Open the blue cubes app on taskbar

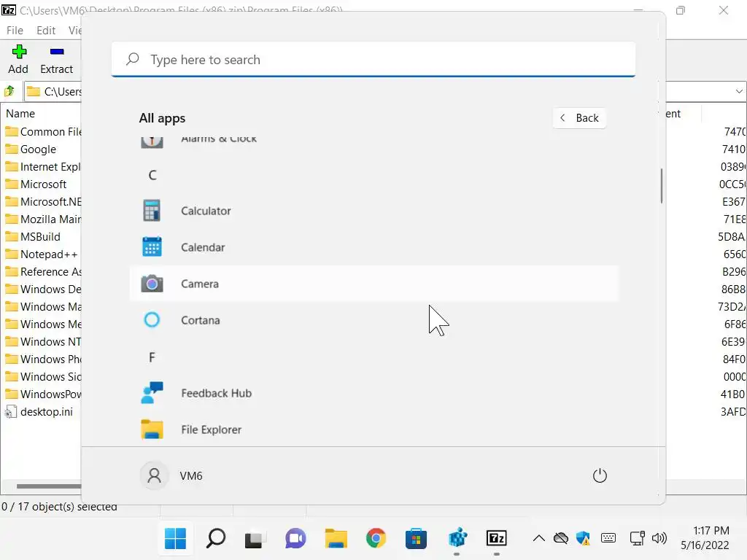tap(457, 539)
